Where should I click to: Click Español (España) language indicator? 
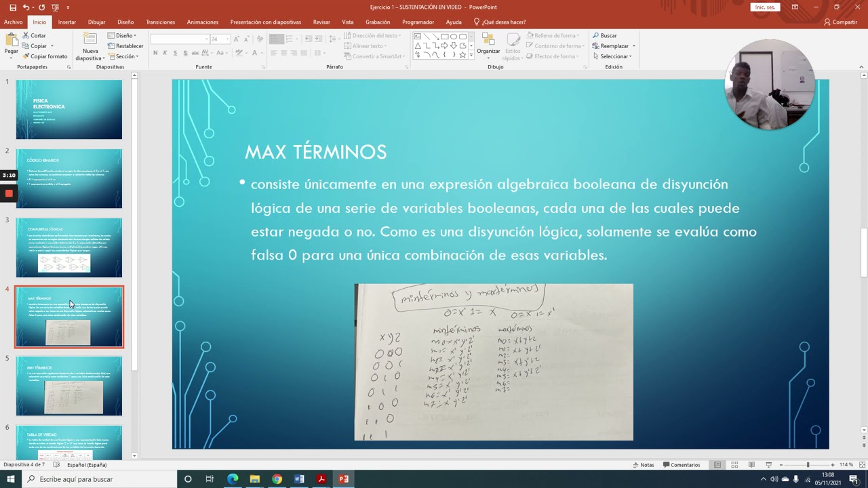click(x=87, y=465)
